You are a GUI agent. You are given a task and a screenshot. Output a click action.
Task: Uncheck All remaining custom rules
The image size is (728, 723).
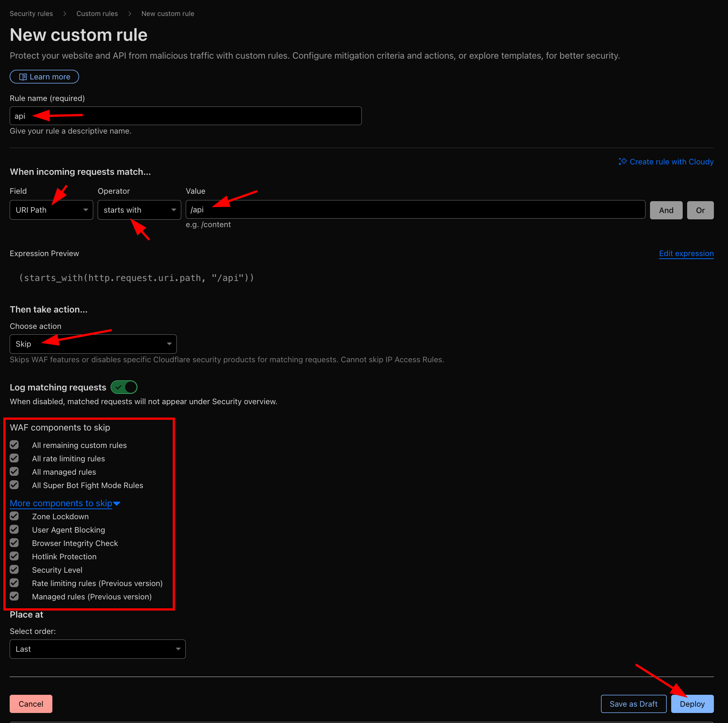14,445
